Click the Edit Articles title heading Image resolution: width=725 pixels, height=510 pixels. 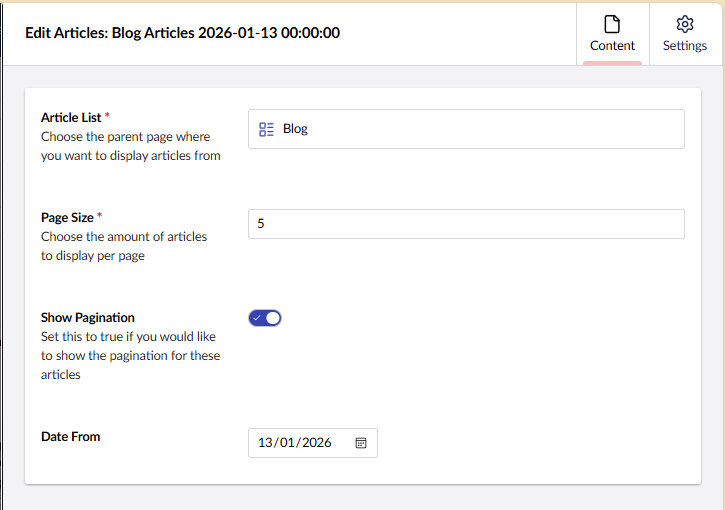pos(182,33)
